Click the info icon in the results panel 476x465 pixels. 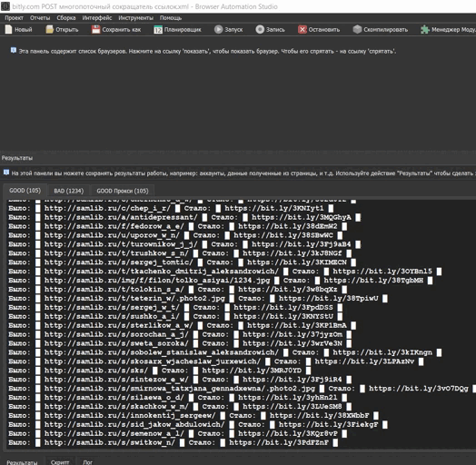(6, 173)
